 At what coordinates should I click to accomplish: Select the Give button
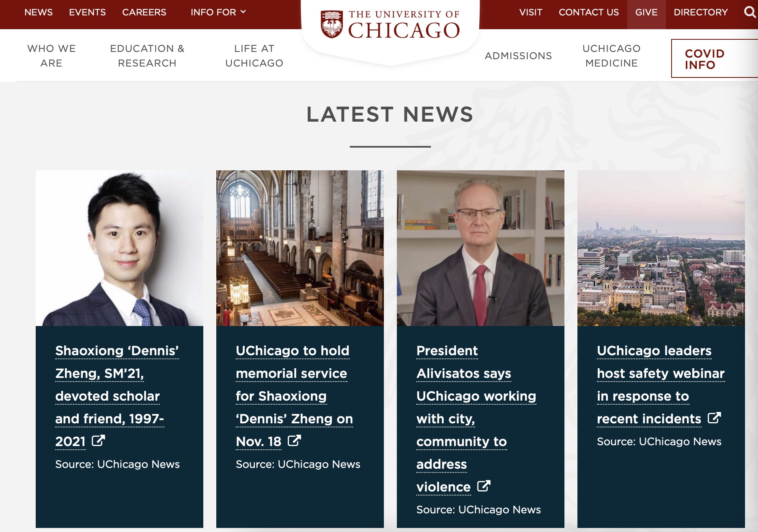click(x=646, y=12)
